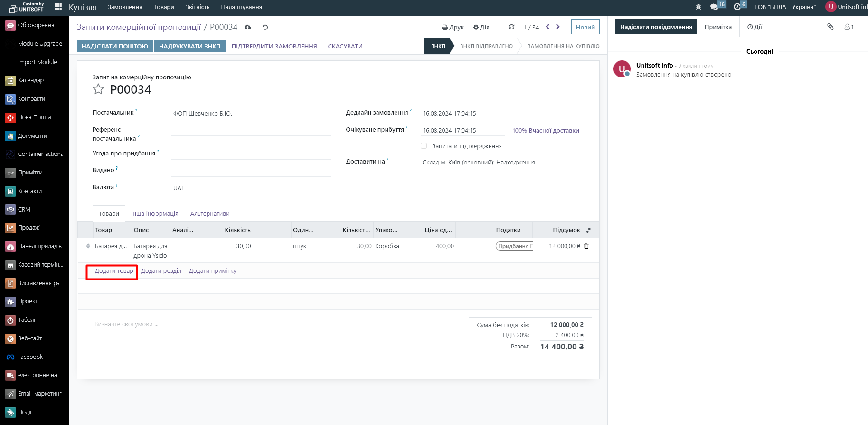868x425 pixels.
Task: Open the Звітність menu
Action: coord(197,7)
